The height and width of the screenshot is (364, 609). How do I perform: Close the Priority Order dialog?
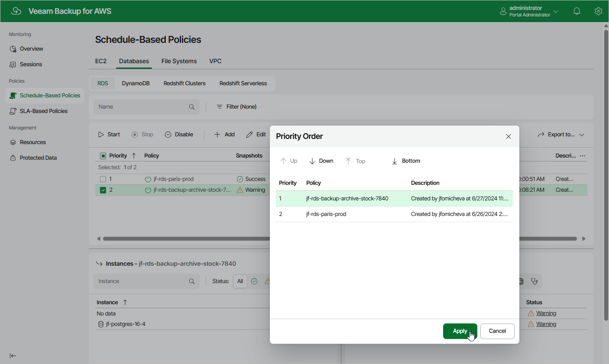click(509, 137)
